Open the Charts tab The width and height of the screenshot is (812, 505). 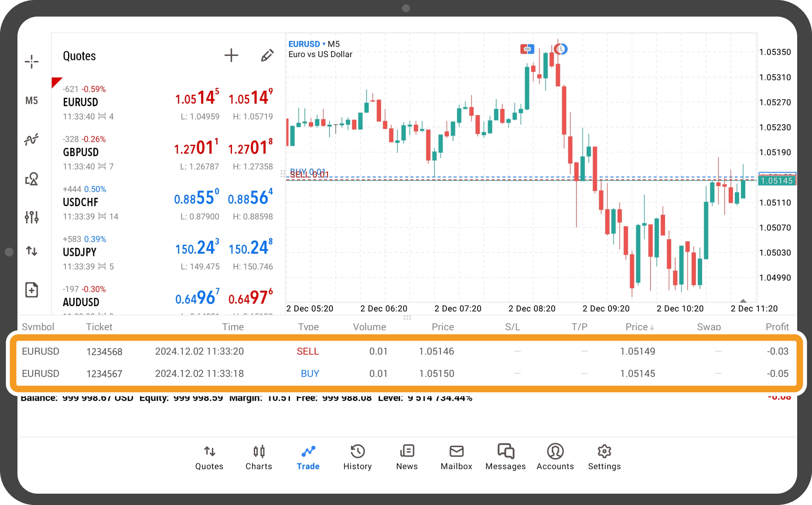(259, 457)
